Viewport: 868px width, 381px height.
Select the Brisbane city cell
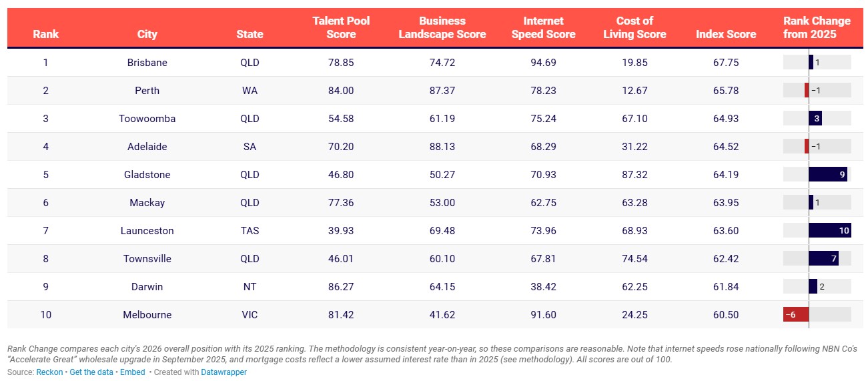tap(147, 63)
